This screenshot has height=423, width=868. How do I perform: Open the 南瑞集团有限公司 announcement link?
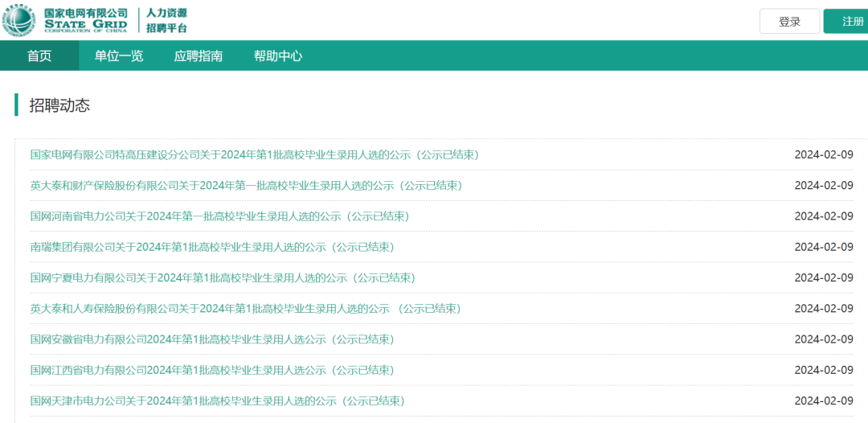[212, 247]
